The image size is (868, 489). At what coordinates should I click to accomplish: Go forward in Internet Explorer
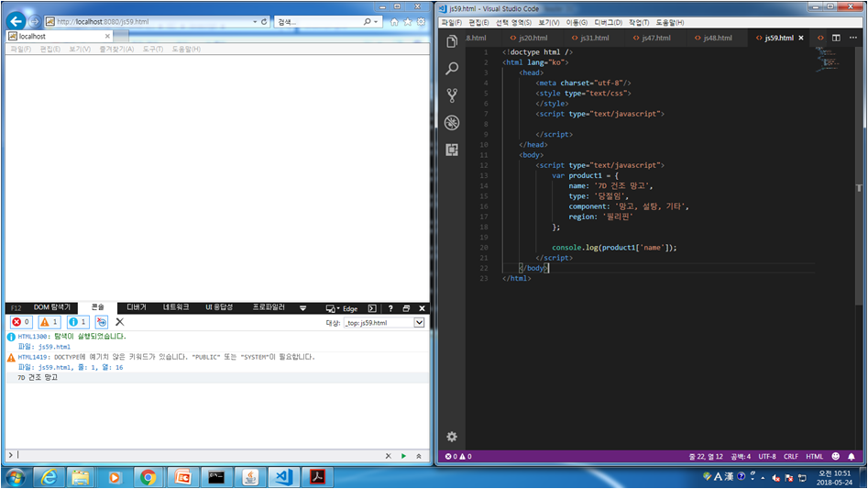35,21
